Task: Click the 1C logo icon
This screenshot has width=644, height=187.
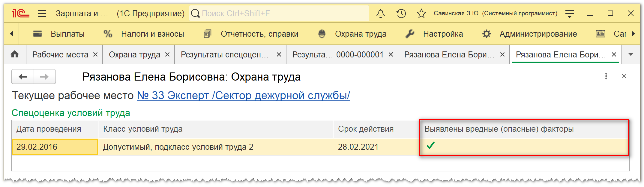Action: click(20, 14)
